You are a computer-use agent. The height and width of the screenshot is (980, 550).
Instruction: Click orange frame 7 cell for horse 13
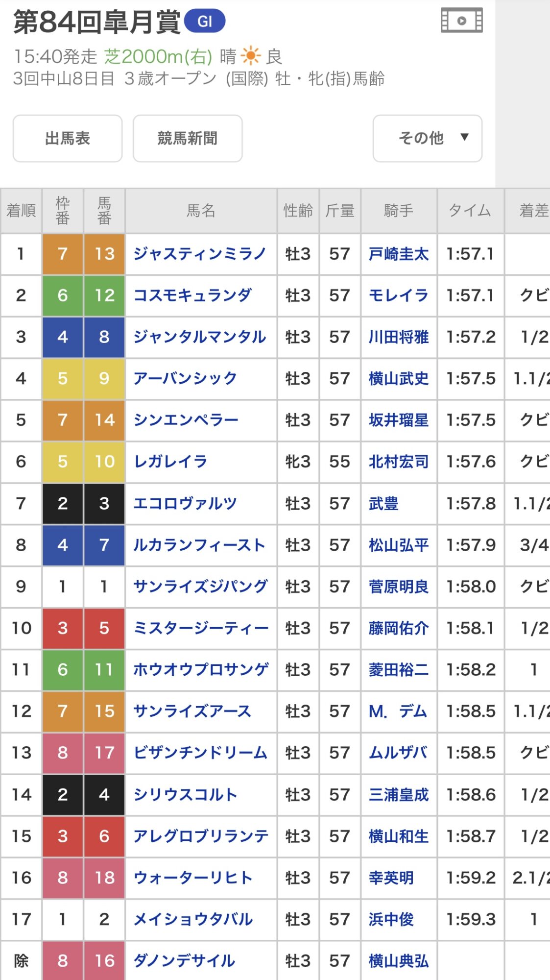click(x=63, y=254)
